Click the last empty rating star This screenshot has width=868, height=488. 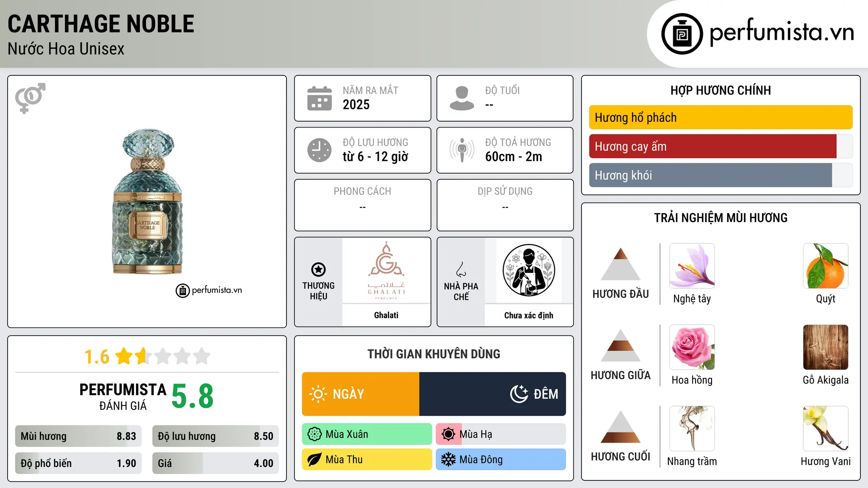pos(202,356)
